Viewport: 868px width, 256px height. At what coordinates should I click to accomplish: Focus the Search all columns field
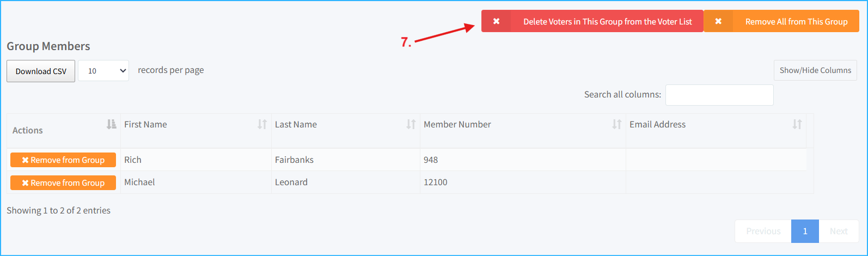click(719, 95)
